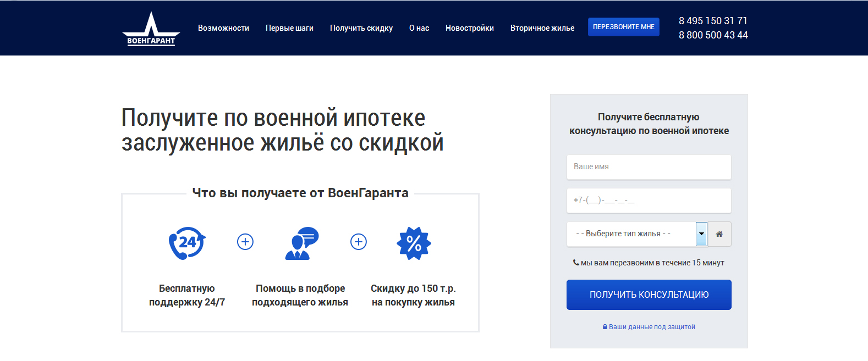The image size is (868, 361).
Task: Focus the phone number +7 input field
Action: click(x=649, y=201)
